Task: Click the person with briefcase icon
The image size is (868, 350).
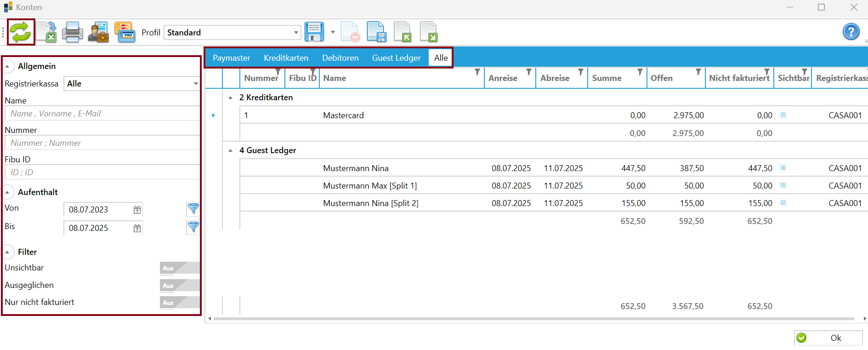Action: pos(98,32)
